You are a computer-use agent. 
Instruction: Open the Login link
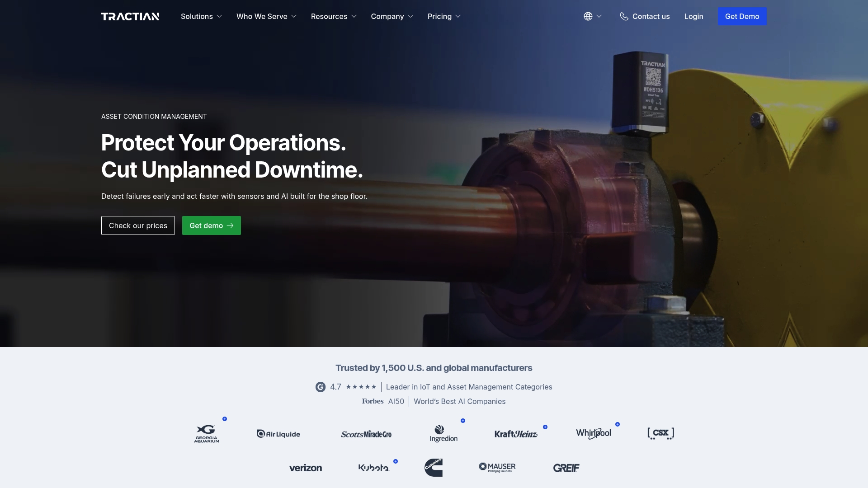693,16
